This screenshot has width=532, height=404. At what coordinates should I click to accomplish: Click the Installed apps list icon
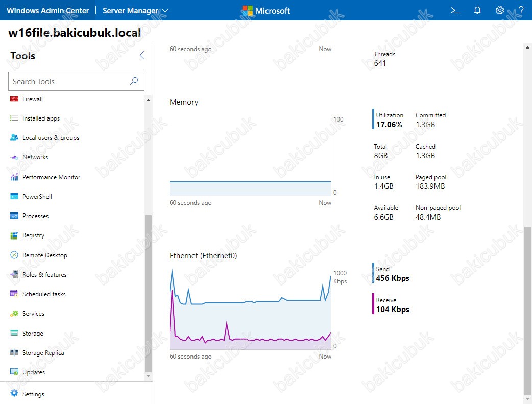14,118
